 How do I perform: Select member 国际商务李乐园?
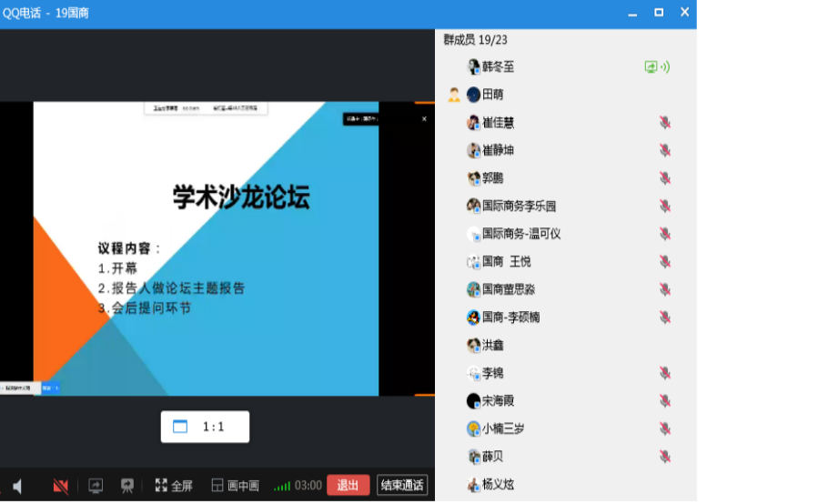click(x=519, y=207)
